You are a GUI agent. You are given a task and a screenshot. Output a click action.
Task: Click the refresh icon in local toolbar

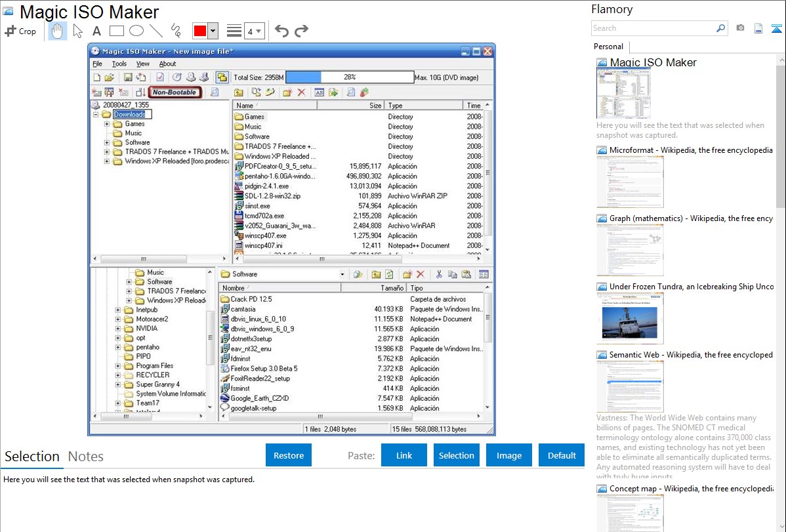(389, 274)
